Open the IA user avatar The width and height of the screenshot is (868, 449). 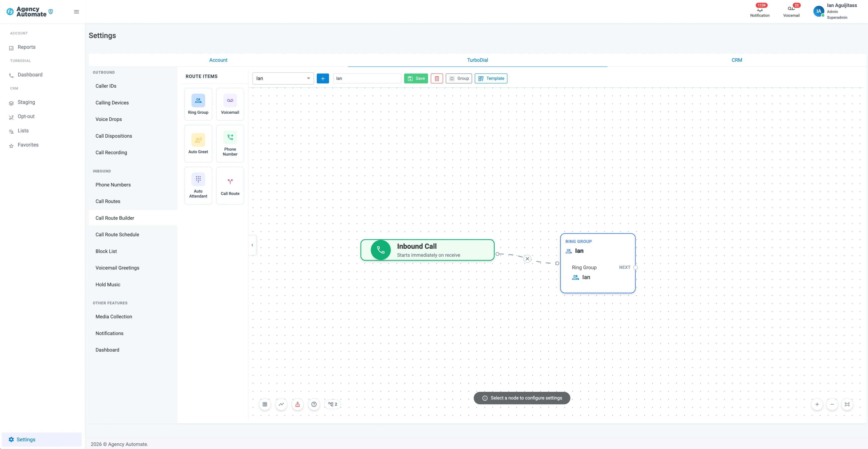(819, 11)
